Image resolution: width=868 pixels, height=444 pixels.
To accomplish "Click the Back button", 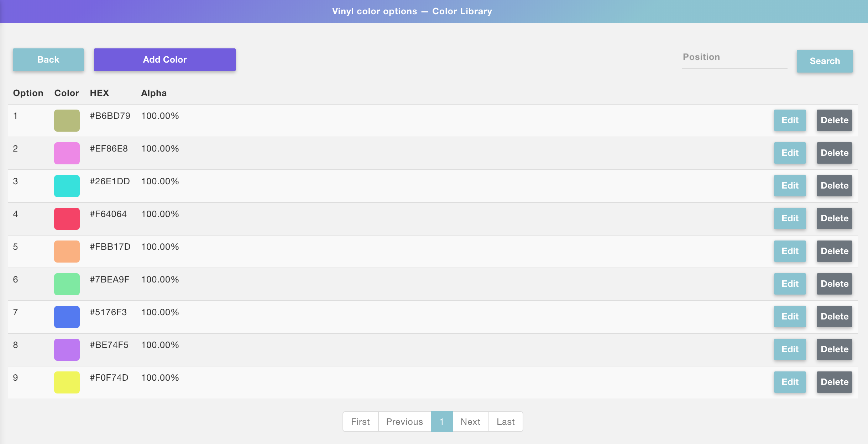I will pos(48,60).
